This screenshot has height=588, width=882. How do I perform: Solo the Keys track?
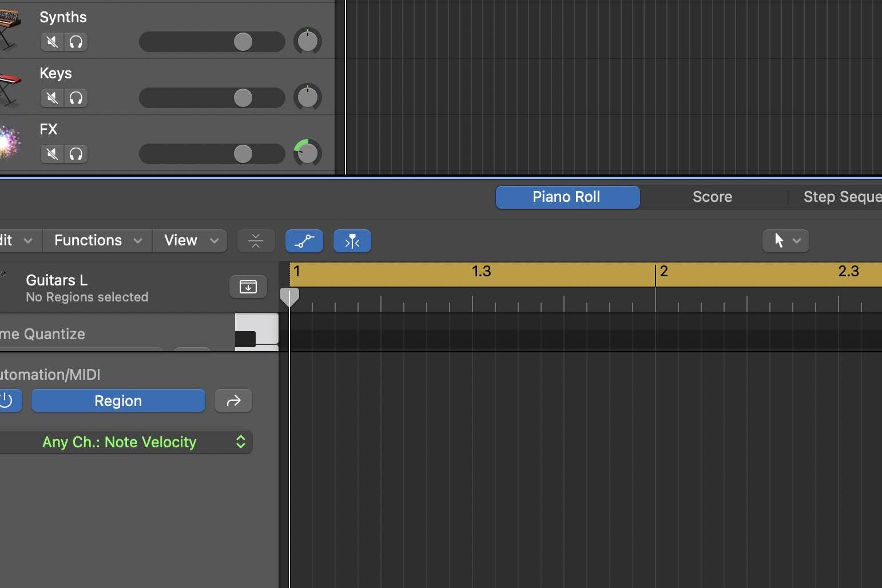click(76, 98)
